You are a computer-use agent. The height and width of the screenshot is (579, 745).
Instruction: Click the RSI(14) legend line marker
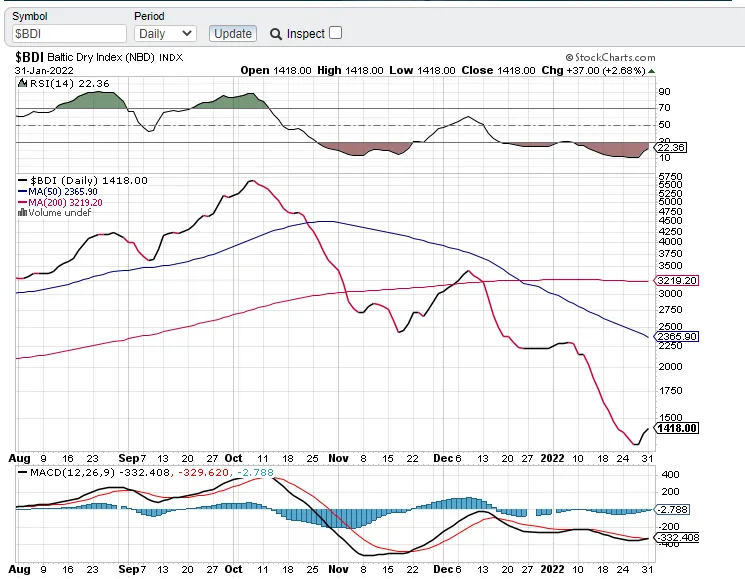21,84
